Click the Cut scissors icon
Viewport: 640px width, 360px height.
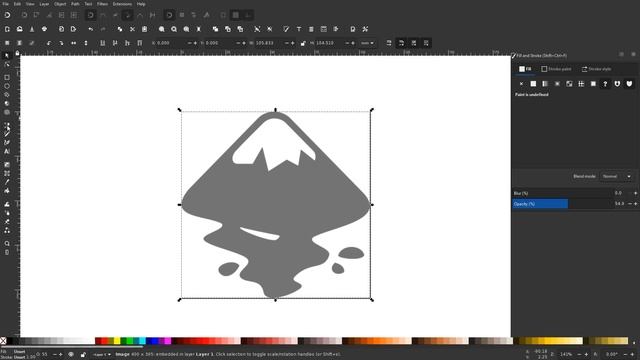point(132,29)
